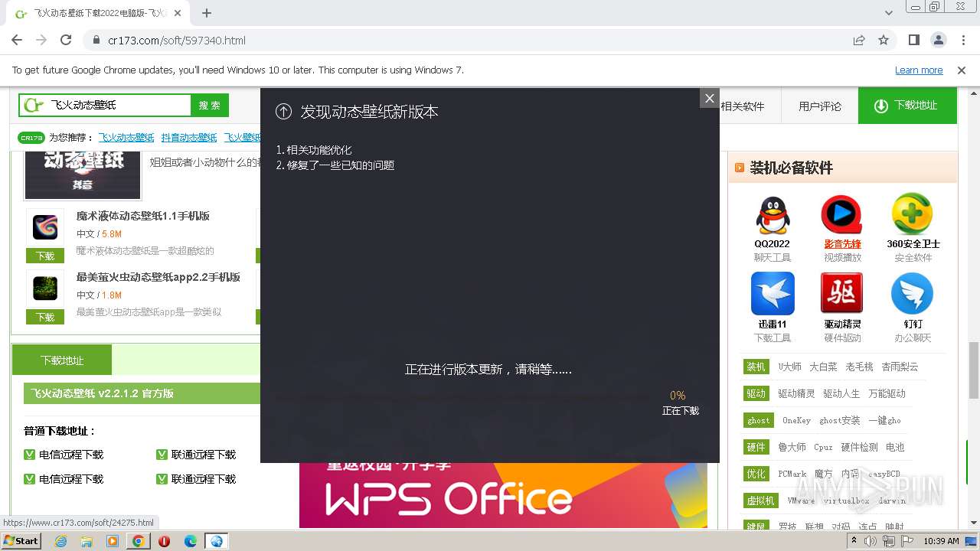The height and width of the screenshot is (551, 980).
Task: Open the 万能驱动 link
Action: pos(887,393)
